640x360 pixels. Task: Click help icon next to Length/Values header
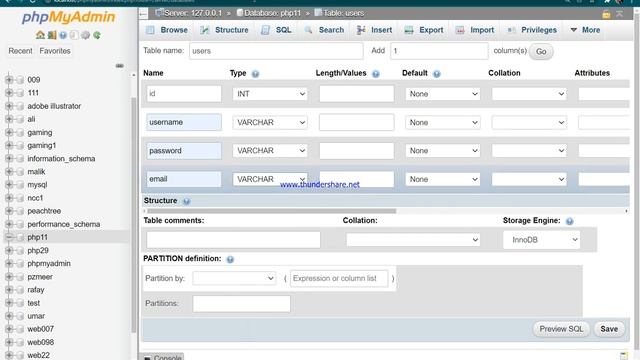[x=376, y=74]
